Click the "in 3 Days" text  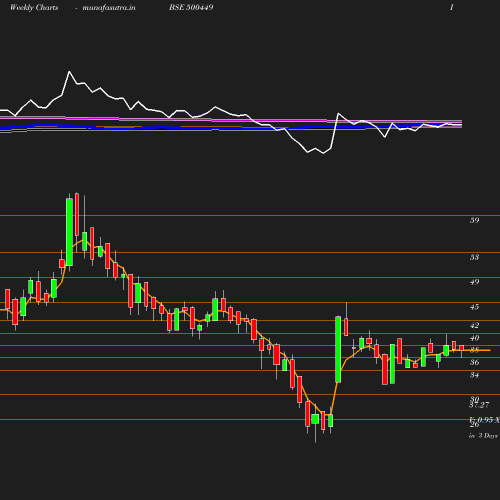click(483, 435)
